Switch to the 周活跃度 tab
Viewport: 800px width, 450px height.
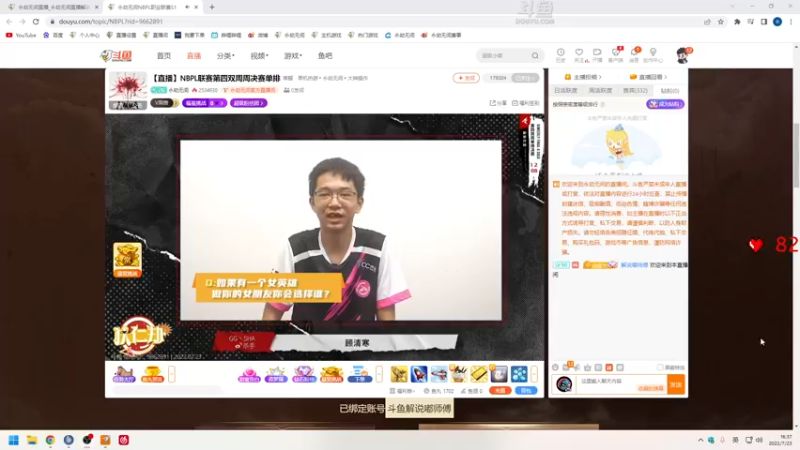coord(600,90)
